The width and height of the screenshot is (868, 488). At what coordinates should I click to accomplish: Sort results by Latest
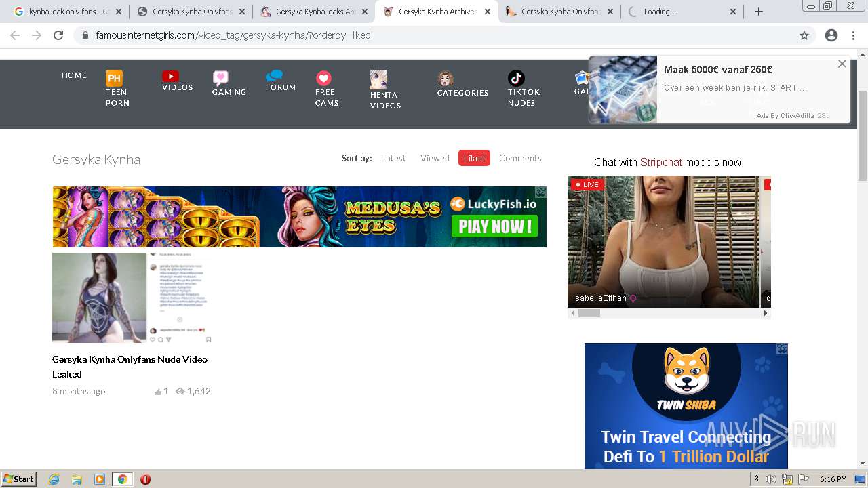(x=393, y=158)
